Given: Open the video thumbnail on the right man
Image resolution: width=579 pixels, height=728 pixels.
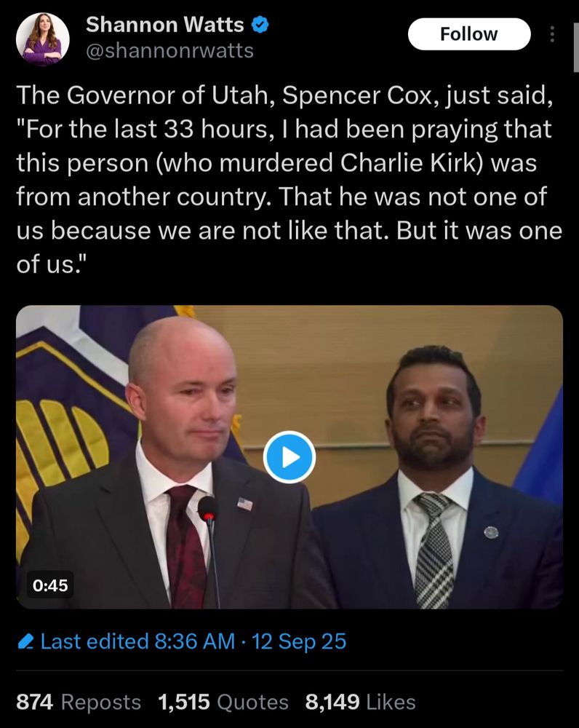Looking at the screenshot, I should click(x=436, y=478).
